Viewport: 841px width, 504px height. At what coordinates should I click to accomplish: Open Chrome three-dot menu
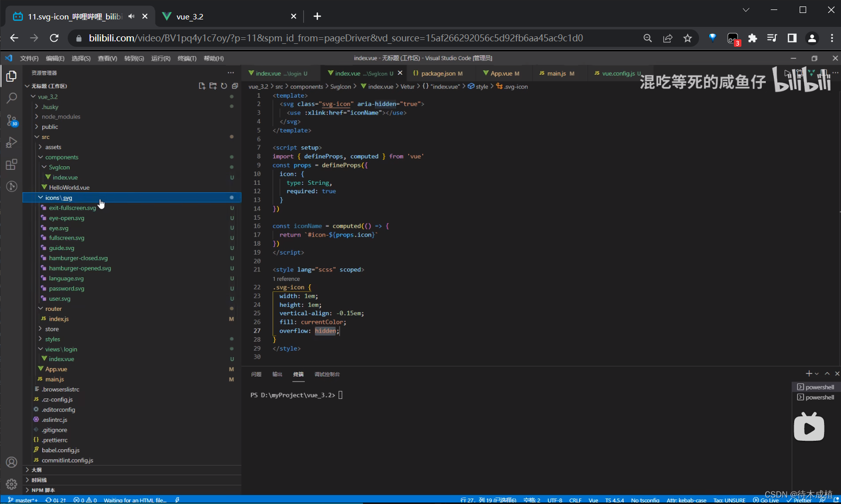point(832,38)
